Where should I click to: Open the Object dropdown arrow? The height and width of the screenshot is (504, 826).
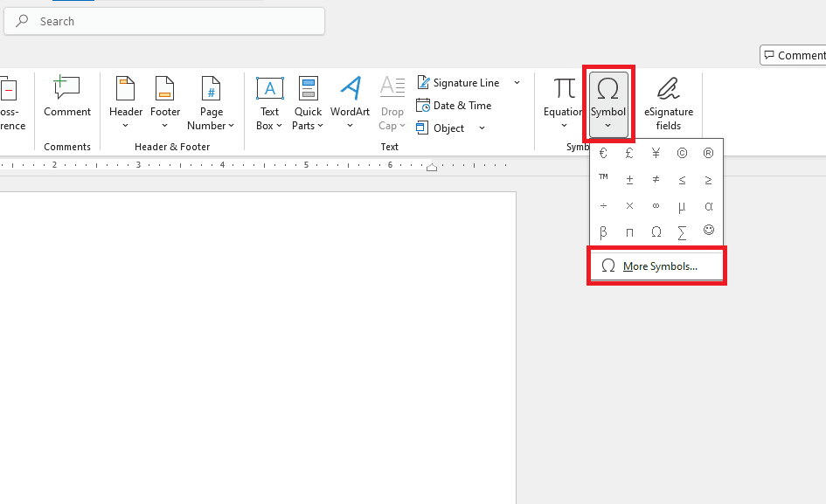pyautogui.click(x=482, y=128)
